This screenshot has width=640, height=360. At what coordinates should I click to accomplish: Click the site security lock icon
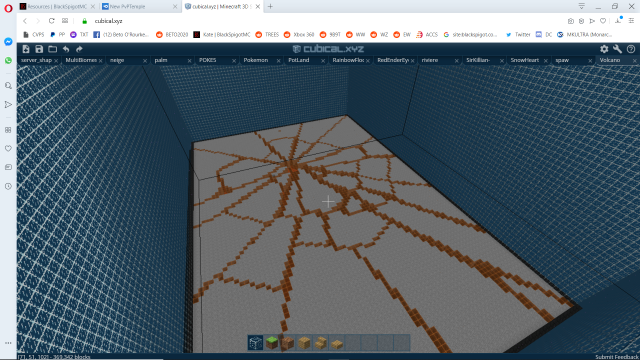click(84, 21)
